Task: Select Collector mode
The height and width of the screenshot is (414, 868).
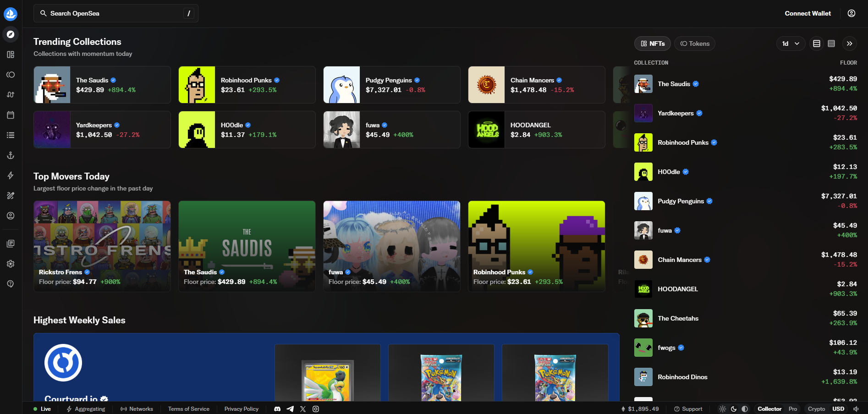Action: (x=769, y=409)
